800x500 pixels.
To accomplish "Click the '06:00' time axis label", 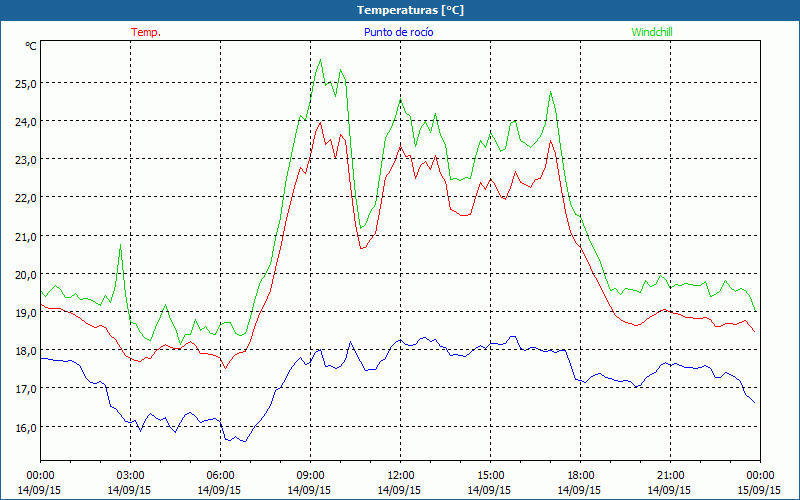I will coord(220,476).
